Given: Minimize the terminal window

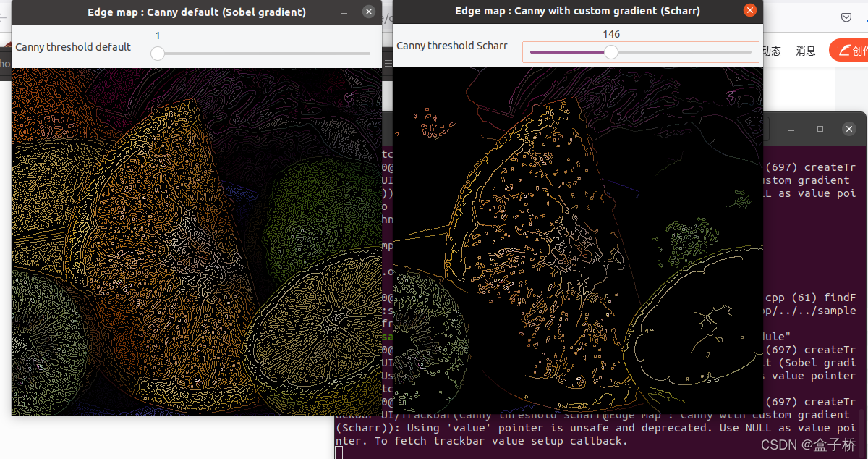Looking at the screenshot, I should tap(791, 129).
